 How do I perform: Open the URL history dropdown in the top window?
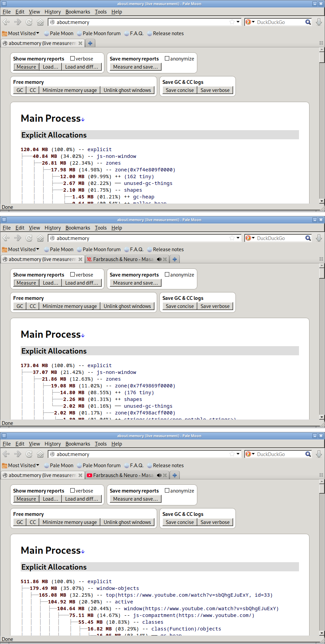(238, 22)
